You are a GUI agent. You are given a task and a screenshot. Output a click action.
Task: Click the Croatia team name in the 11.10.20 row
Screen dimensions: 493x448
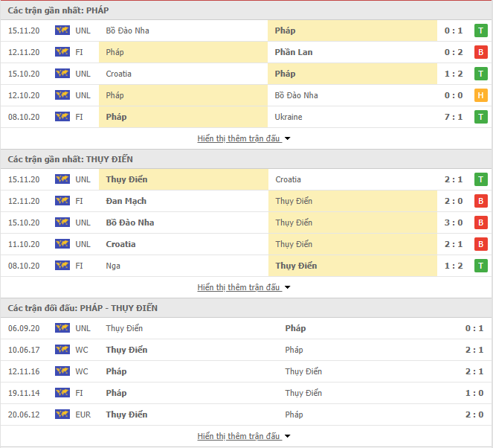120,244
